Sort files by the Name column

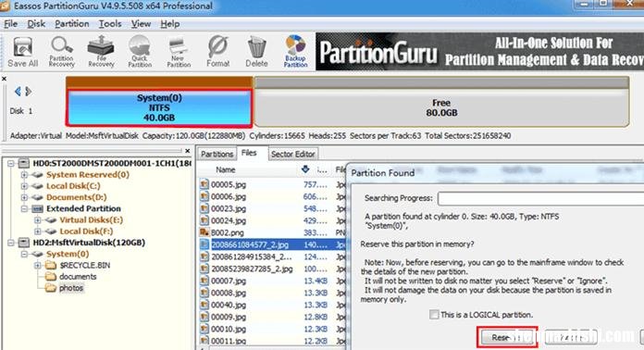coord(226,169)
